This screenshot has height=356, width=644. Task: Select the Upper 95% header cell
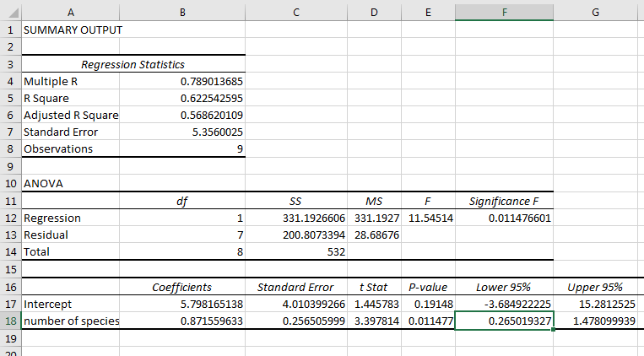point(595,287)
